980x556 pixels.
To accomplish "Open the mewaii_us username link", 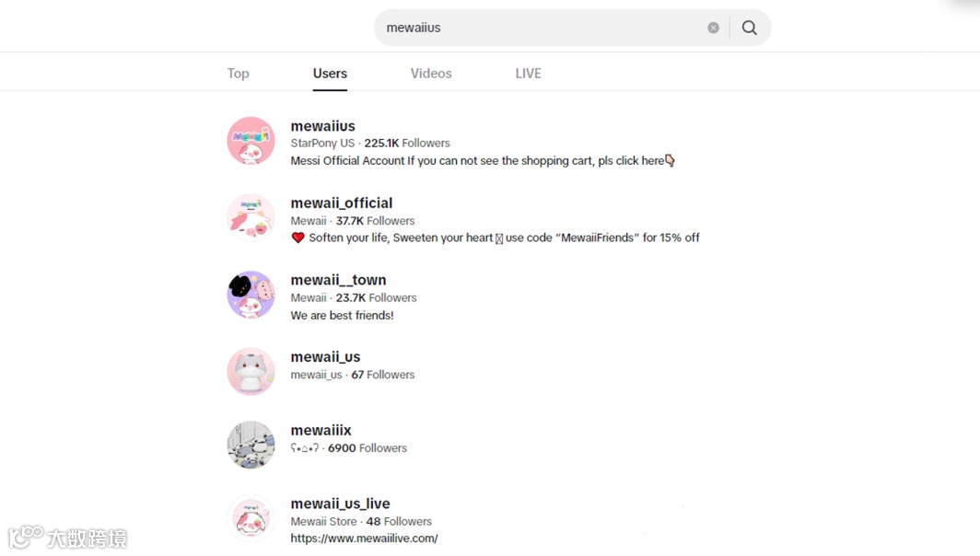I will coord(325,357).
